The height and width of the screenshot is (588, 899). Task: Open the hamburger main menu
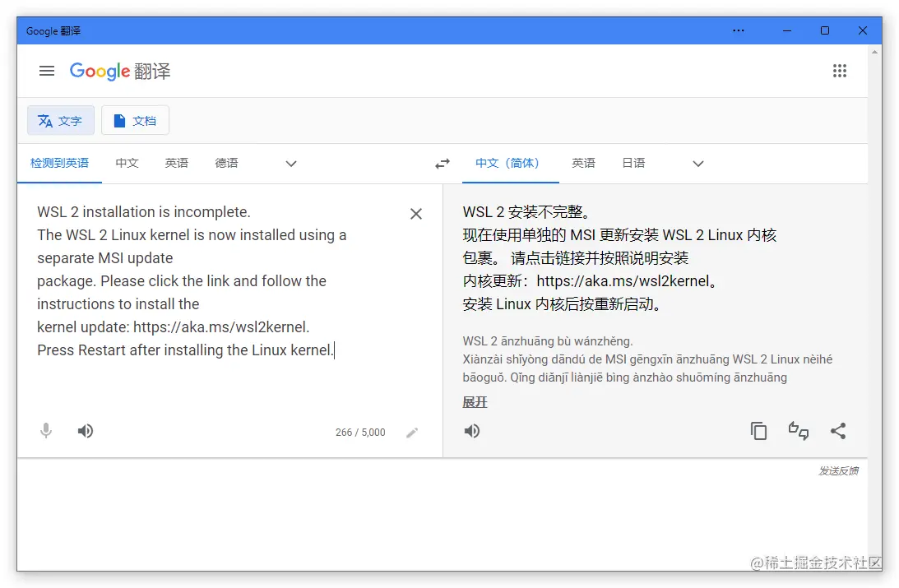tap(46, 71)
